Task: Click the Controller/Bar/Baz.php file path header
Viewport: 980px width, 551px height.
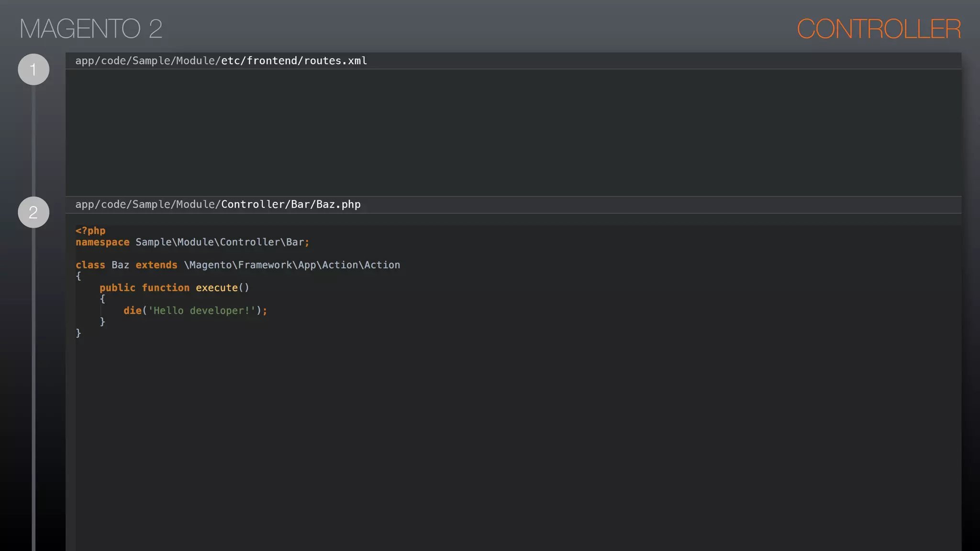Action: pos(218,204)
